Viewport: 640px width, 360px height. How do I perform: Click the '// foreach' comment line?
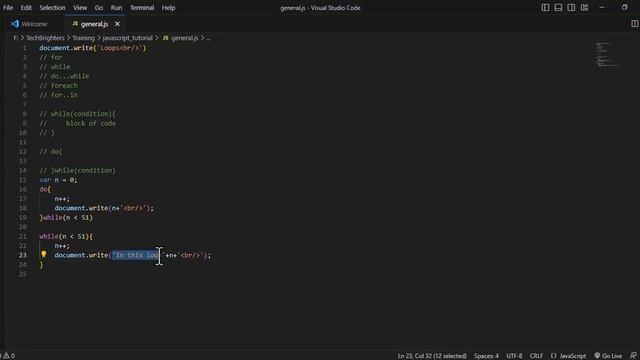tap(59, 86)
